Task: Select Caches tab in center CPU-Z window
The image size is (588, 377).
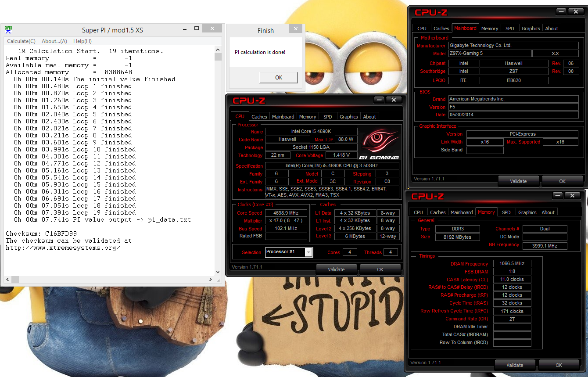Action: click(259, 117)
